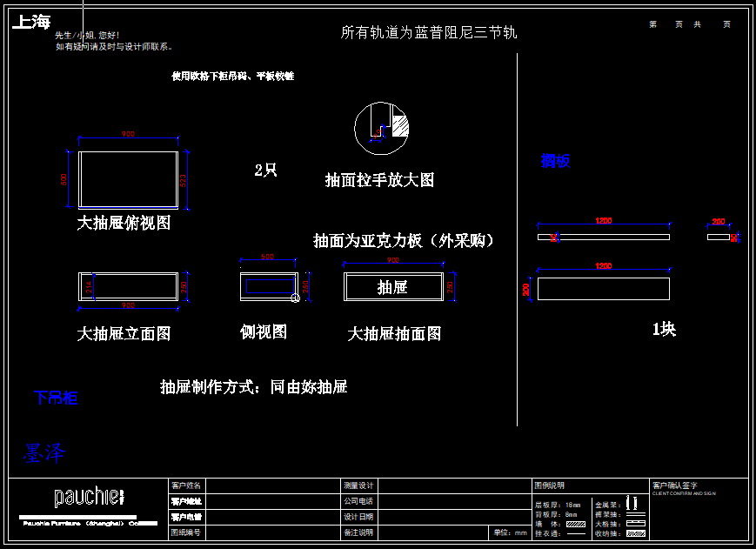The width and height of the screenshot is (756, 549).
Task: Select the 580 width dimension on side view
Action: 268,257
